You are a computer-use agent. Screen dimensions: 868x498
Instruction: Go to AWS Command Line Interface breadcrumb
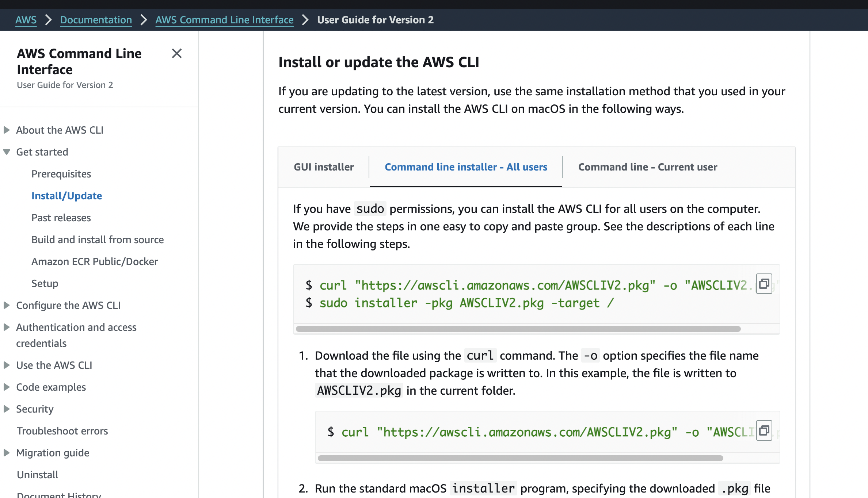point(224,20)
